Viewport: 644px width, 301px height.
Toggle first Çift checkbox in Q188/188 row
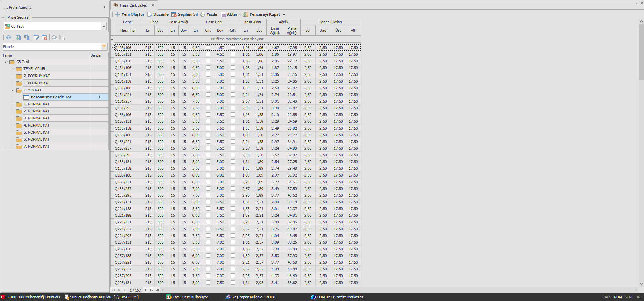click(x=208, y=175)
